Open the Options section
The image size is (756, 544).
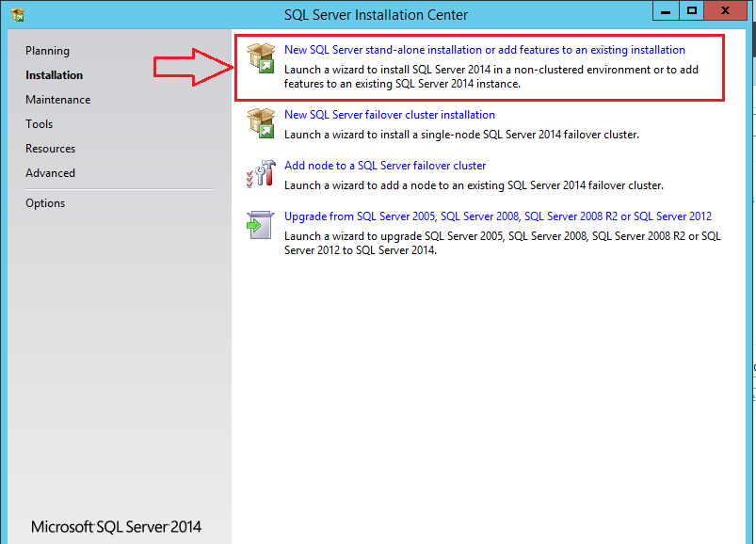tap(45, 203)
